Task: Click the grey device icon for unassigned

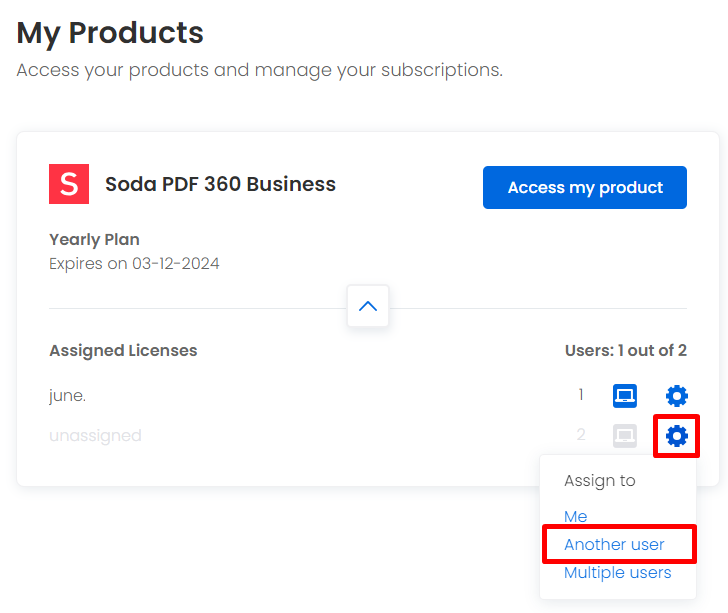Action: point(624,436)
